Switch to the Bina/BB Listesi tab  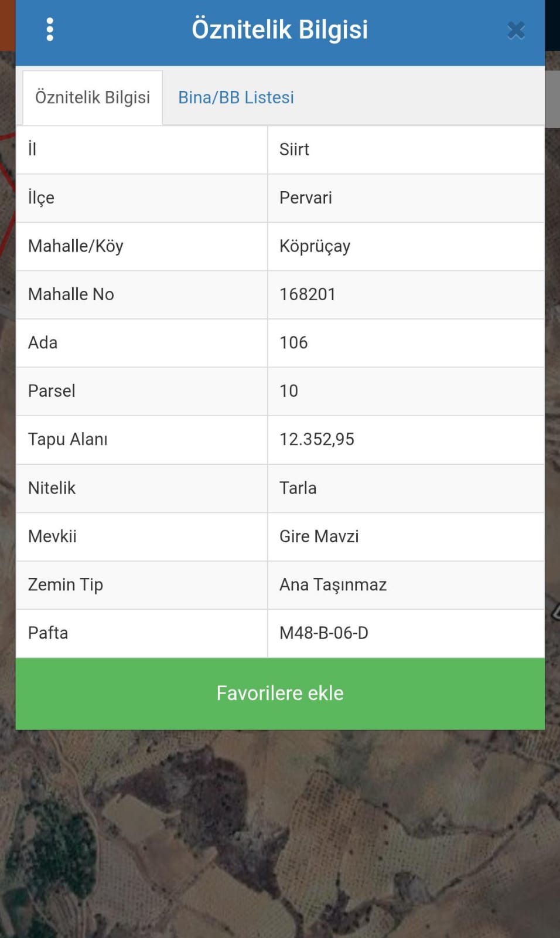tap(236, 97)
